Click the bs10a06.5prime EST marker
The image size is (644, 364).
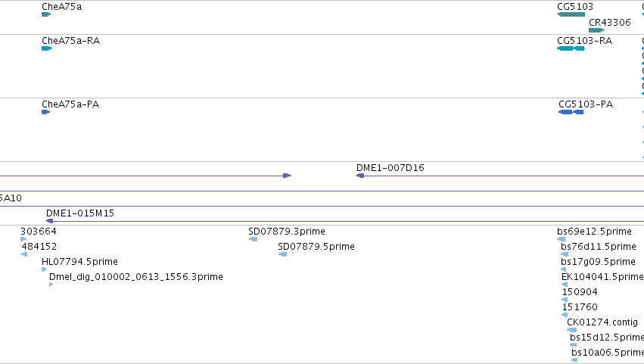coord(574,360)
